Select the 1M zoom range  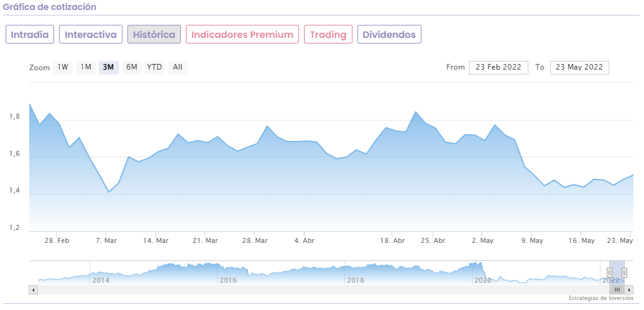(x=86, y=67)
